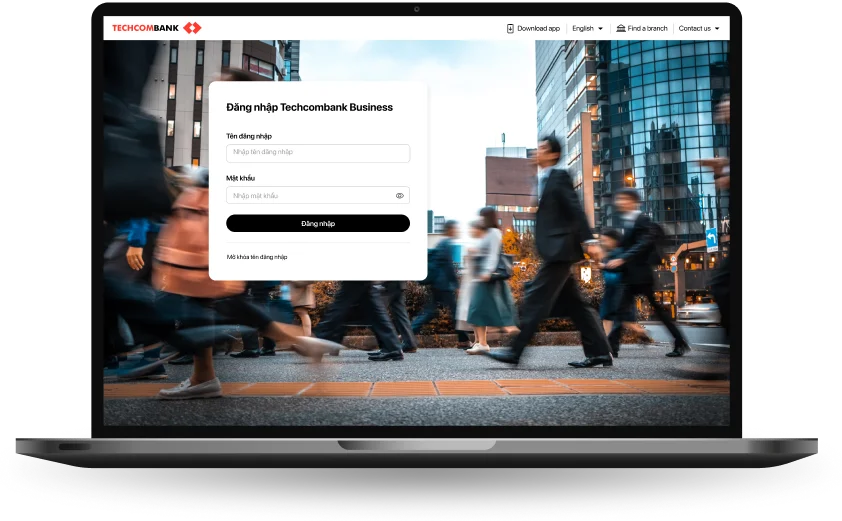
Task: Click the TECHCOMBANK wordmark in the header
Action: tap(145, 28)
